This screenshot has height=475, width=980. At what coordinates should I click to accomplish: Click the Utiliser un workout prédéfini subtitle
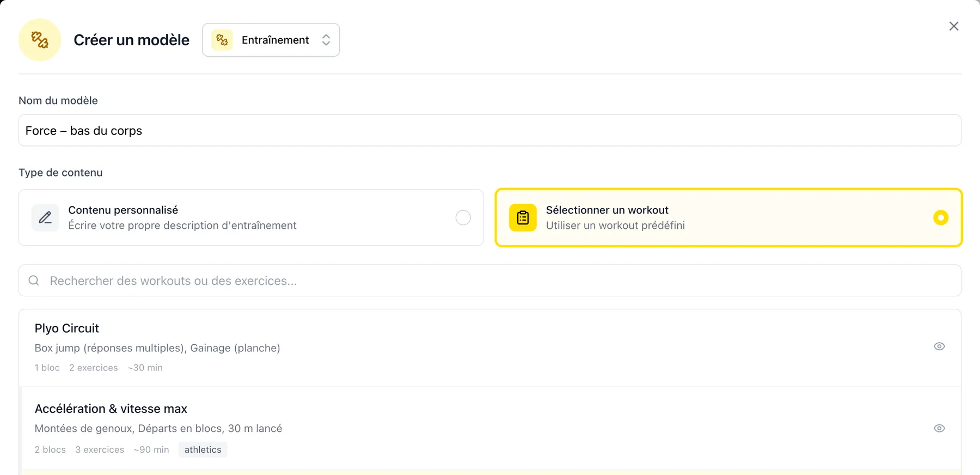click(615, 226)
